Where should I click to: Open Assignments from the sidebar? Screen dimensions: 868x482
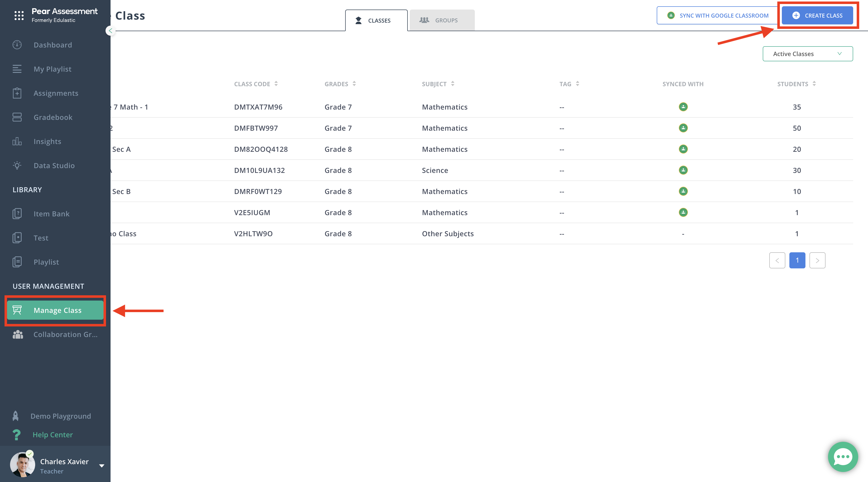[x=56, y=93]
